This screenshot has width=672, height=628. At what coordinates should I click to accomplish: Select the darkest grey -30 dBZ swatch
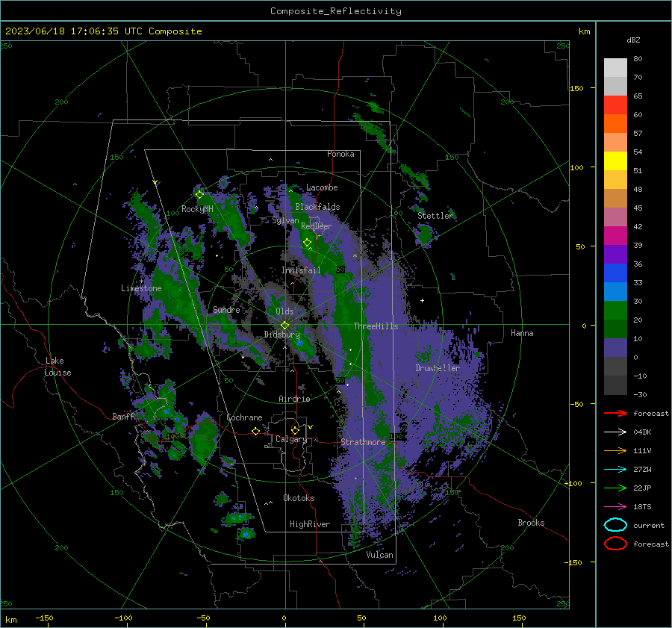pos(615,385)
